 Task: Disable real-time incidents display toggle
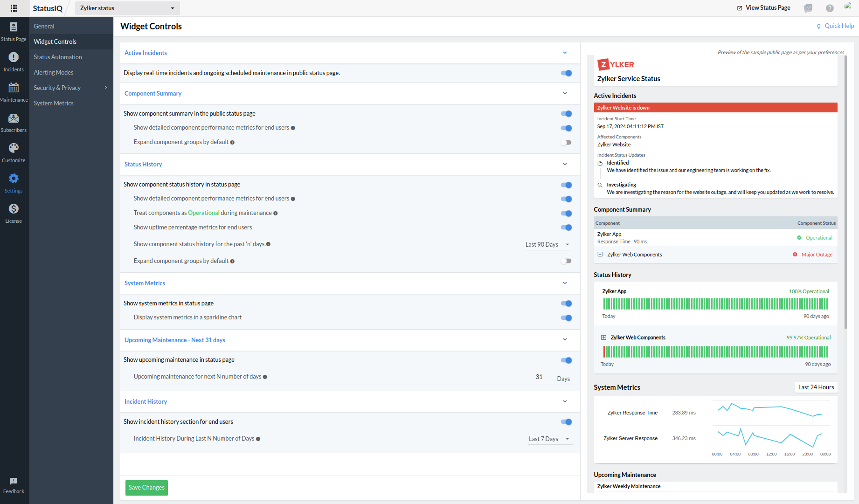(x=566, y=73)
